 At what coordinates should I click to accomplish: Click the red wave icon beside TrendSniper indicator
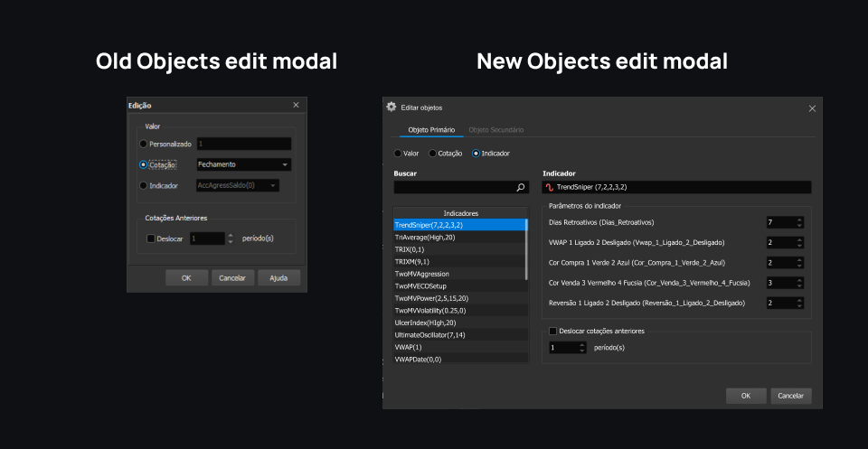click(549, 187)
